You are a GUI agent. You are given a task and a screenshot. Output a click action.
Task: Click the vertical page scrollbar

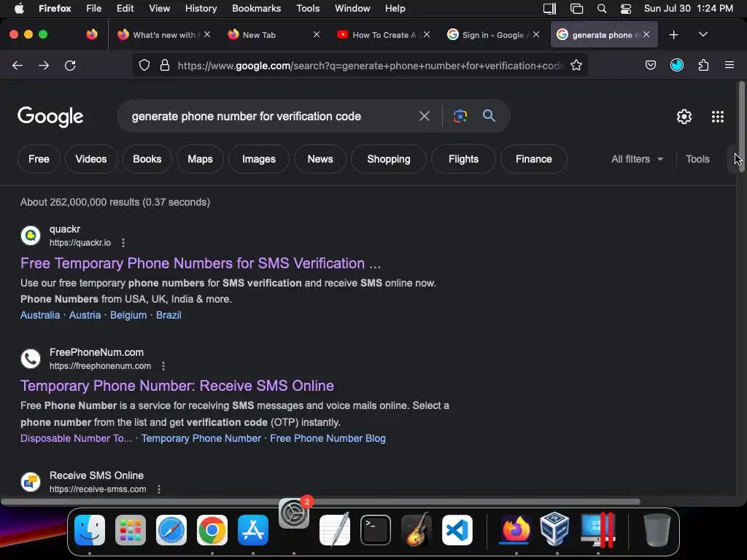pos(742,128)
